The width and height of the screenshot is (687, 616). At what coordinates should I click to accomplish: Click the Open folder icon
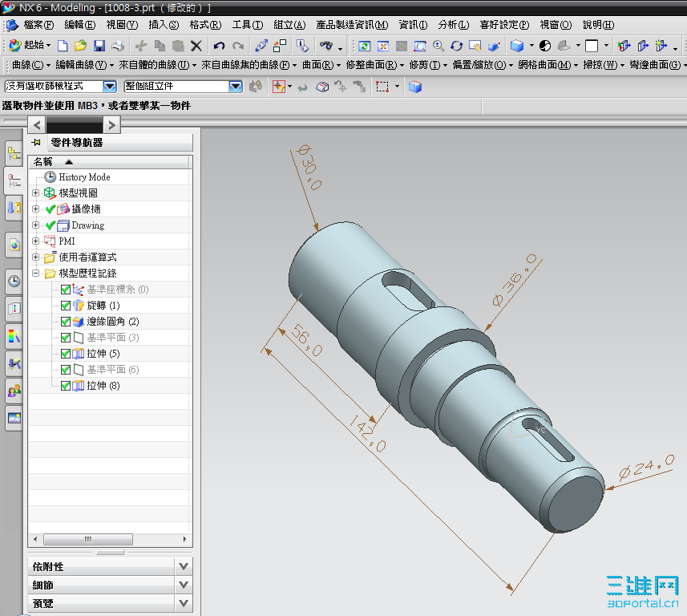click(81, 46)
